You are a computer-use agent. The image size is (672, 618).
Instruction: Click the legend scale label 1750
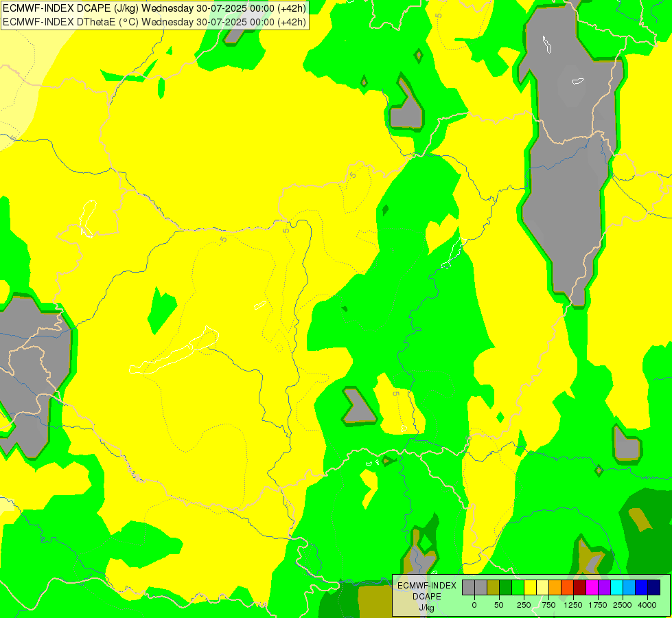[x=598, y=605]
